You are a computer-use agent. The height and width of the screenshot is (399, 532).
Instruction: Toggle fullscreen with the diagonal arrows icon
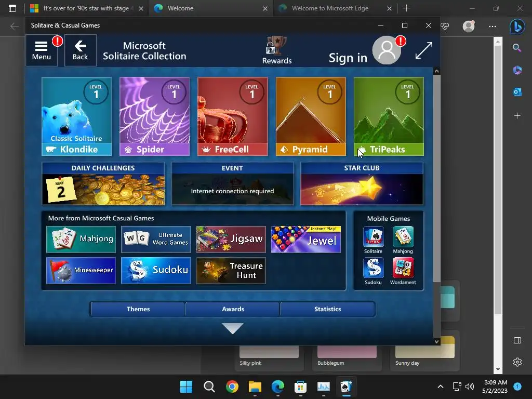[424, 50]
